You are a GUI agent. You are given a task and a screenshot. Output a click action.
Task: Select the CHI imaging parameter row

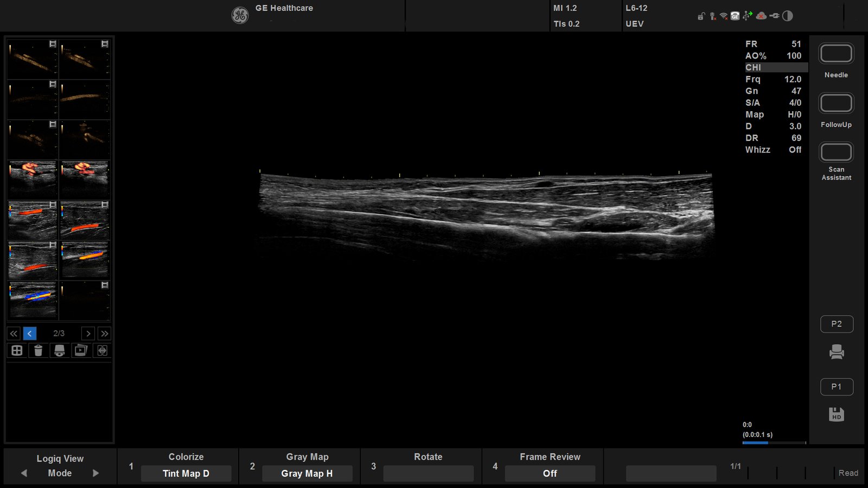[x=776, y=67]
